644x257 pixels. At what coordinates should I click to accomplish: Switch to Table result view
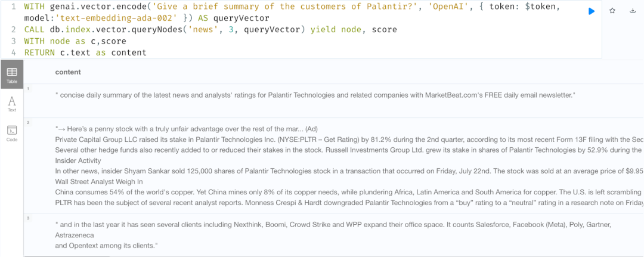(x=12, y=75)
